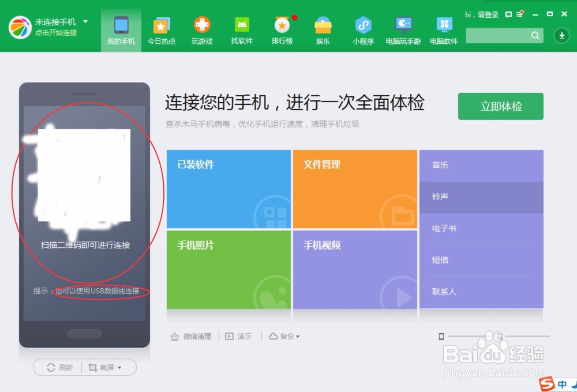Click the search magnifier icon
The width and height of the screenshot is (577, 392).
tap(535, 36)
